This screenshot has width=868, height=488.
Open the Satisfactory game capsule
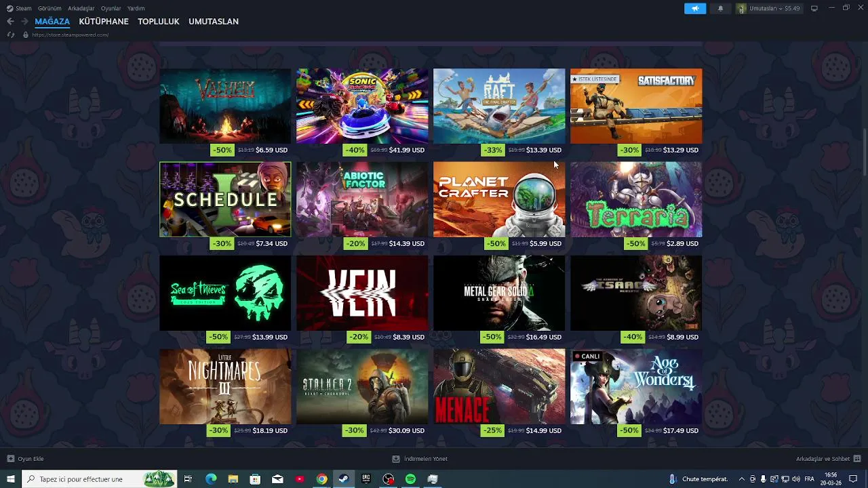636,106
